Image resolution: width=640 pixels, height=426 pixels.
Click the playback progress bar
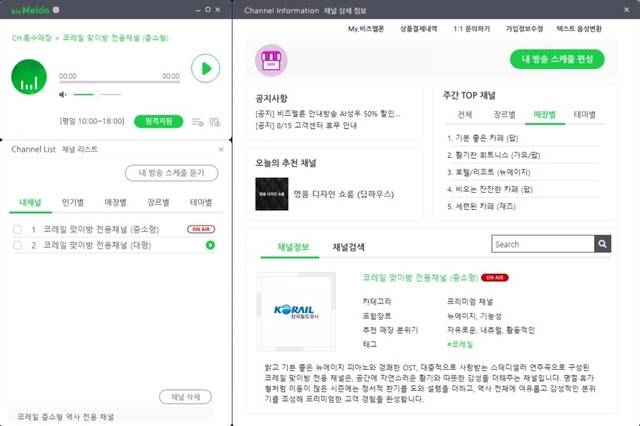[x=119, y=82]
